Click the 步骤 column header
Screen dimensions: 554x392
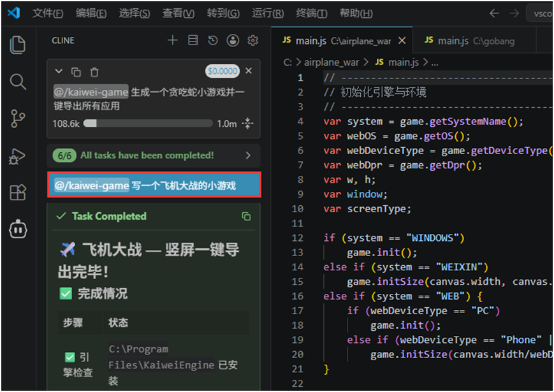[x=73, y=323]
